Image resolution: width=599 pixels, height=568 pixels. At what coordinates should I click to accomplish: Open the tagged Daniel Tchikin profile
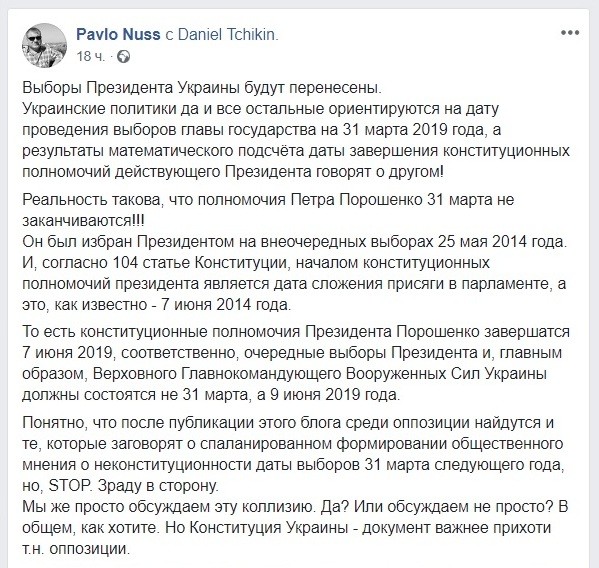[228, 35]
